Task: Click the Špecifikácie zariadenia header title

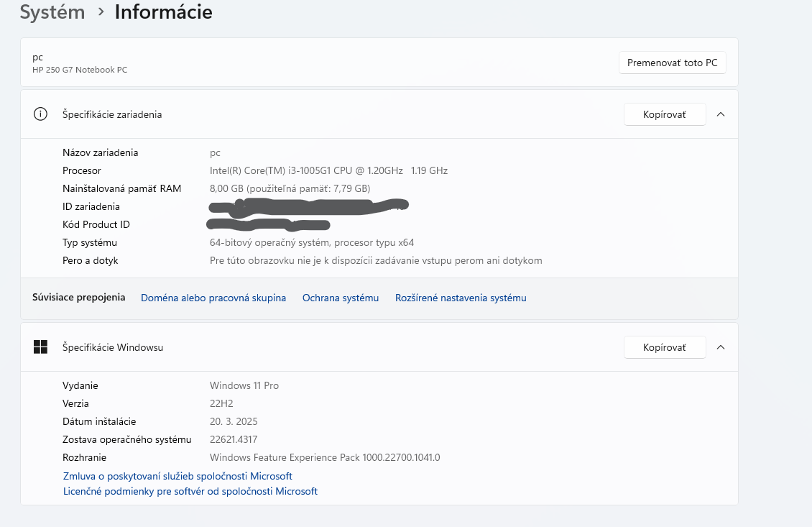Action: coord(112,114)
